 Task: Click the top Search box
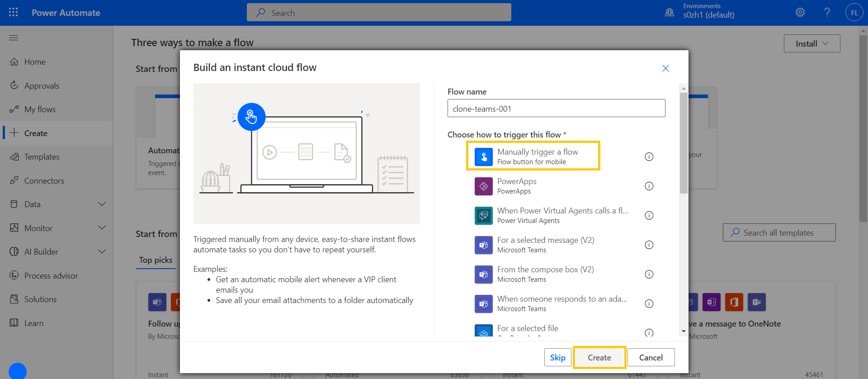coord(379,13)
